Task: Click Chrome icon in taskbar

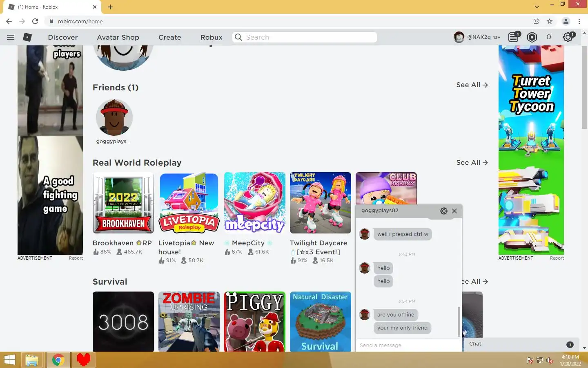Action: click(58, 360)
